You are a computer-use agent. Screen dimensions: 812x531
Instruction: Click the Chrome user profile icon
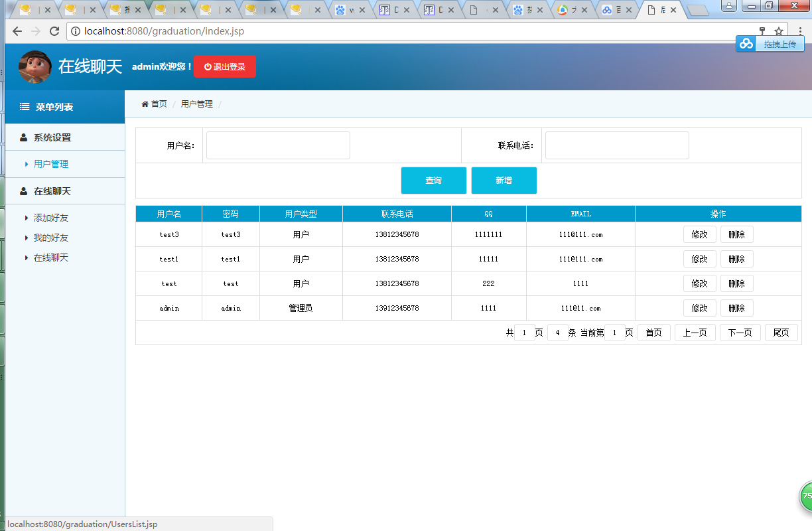point(728,6)
